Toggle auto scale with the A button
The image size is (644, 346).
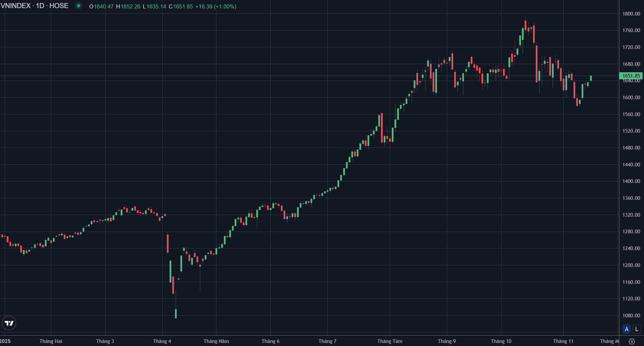pyautogui.click(x=626, y=329)
